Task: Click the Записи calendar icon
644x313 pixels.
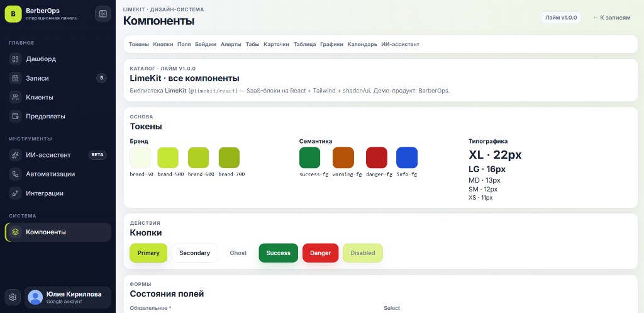Action: point(15,78)
